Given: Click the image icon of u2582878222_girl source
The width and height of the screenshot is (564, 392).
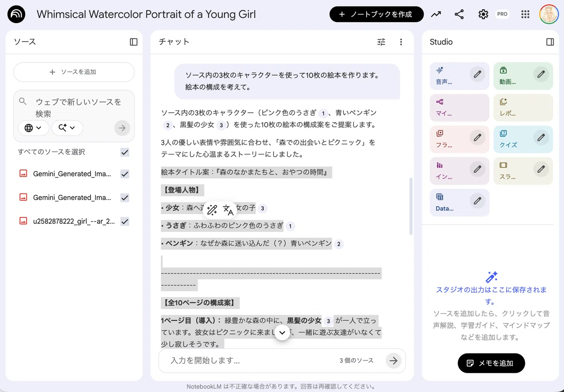Looking at the screenshot, I should [23, 221].
